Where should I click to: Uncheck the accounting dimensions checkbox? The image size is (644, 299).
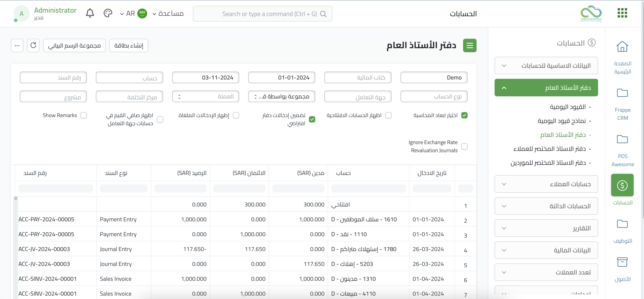(464, 115)
